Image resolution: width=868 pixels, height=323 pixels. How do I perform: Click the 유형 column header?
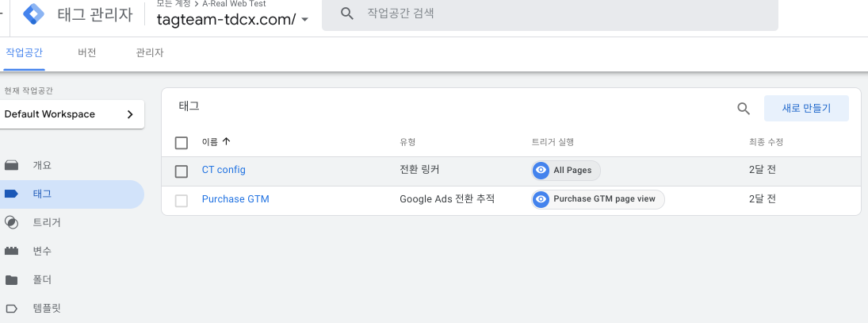pos(407,142)
